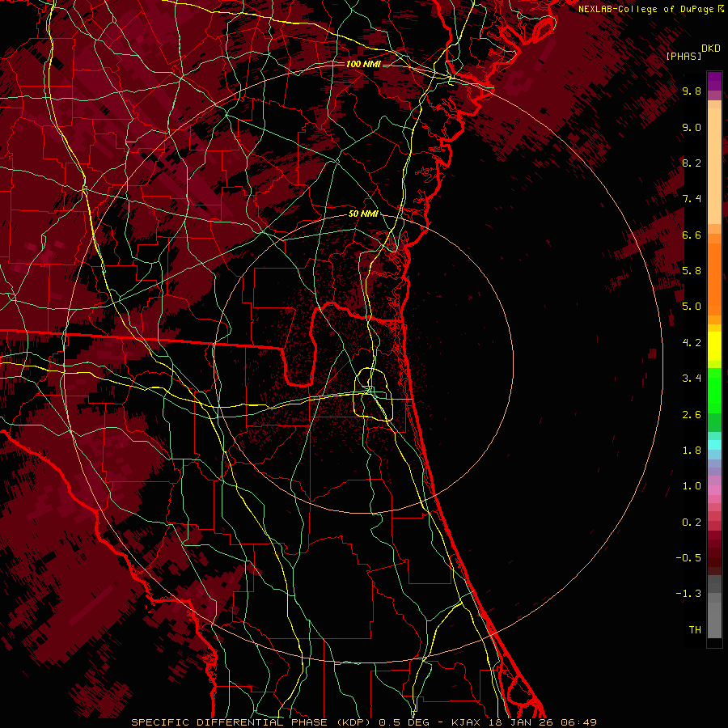Image resolution: width=728 pixels, height=728 pixels.
Task: Click the 1.0 value on the color scale
Action: (x=692, y=486)
